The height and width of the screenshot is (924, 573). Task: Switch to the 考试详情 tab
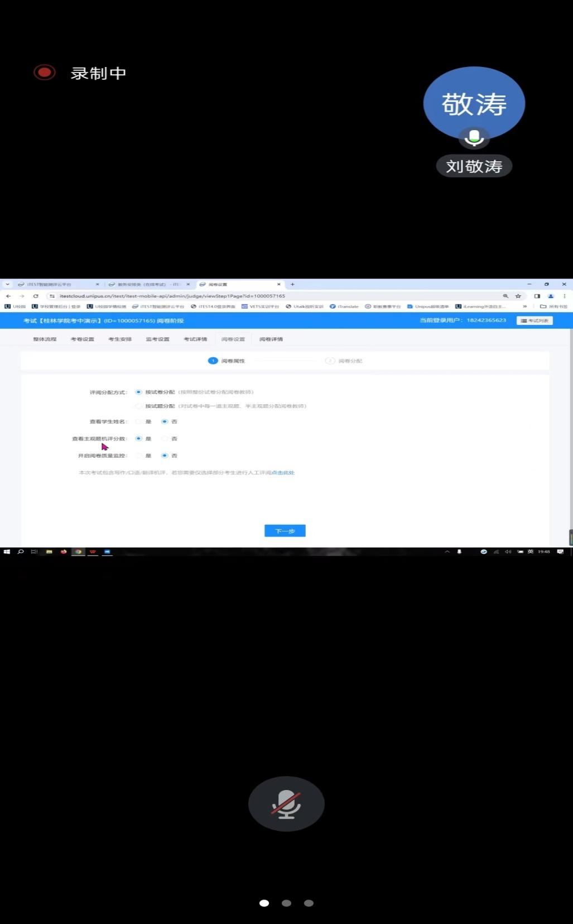[x=195, y=339]
